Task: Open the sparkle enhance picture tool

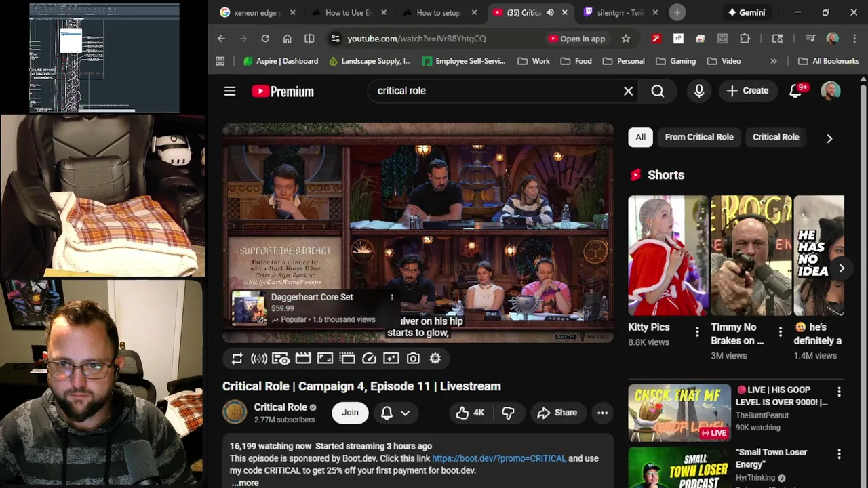Action: 391,359
